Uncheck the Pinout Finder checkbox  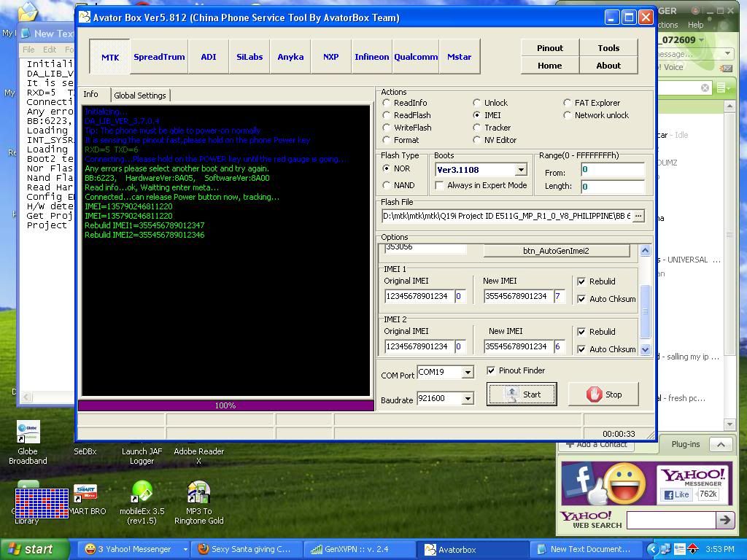point(491,370)
